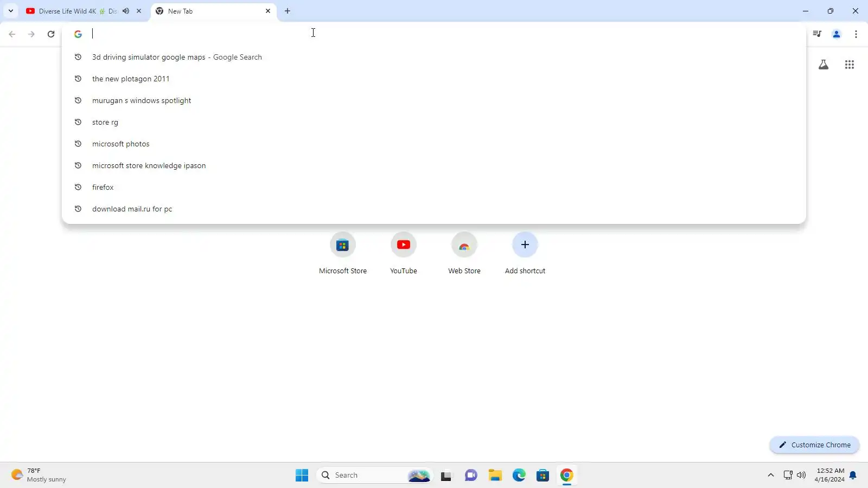Choose suggestion 'store rg'

434,122
